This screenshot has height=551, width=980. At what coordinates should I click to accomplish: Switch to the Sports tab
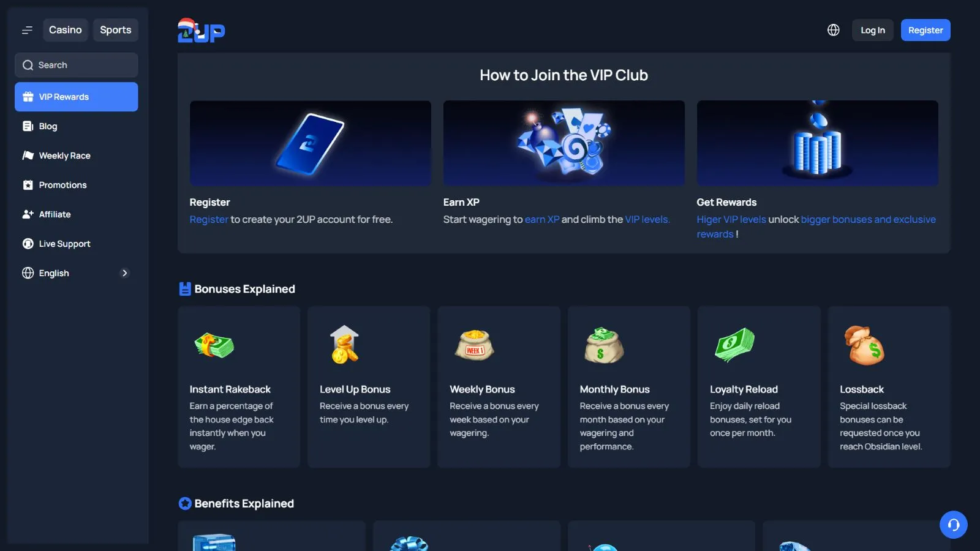pyautogui.click(x=116, y=30)
